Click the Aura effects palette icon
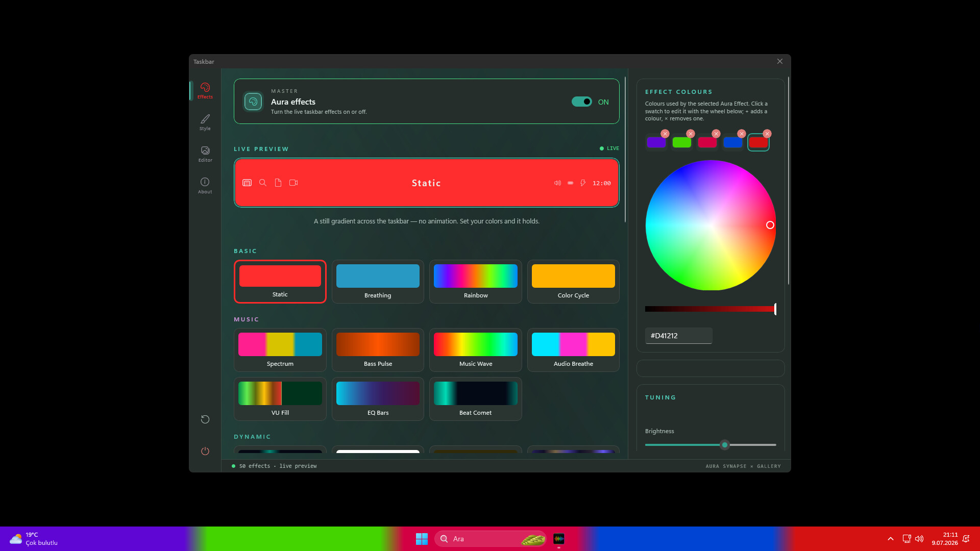The width and height of the screenshot is (980, 551). [x=253, y=102]
